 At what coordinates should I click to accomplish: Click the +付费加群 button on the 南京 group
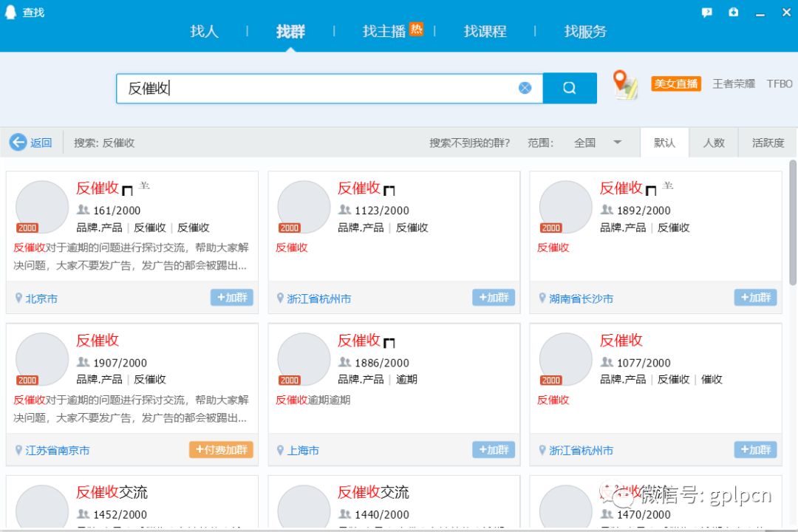pyautogui.click(x=220, y=449)
